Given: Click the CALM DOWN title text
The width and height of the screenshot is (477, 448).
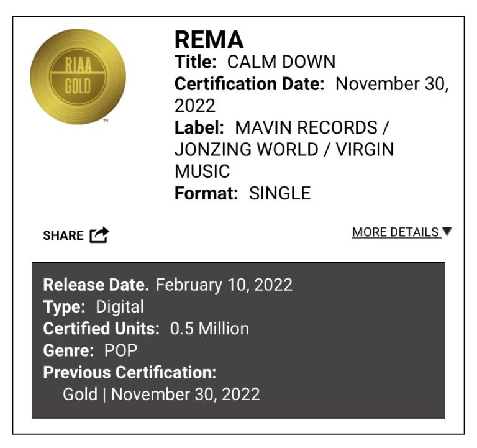Looking at the screenshot, I should pyautogui.click(x=281, y=63).
